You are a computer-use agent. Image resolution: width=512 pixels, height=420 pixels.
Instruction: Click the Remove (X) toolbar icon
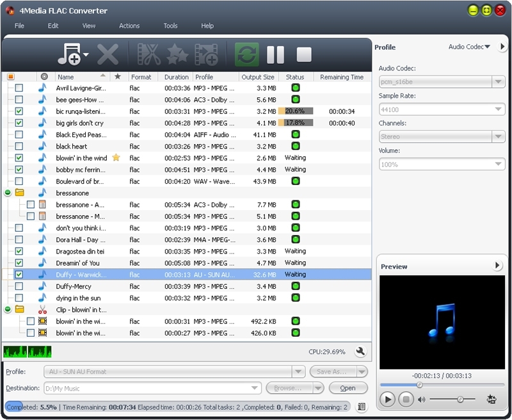108,54
